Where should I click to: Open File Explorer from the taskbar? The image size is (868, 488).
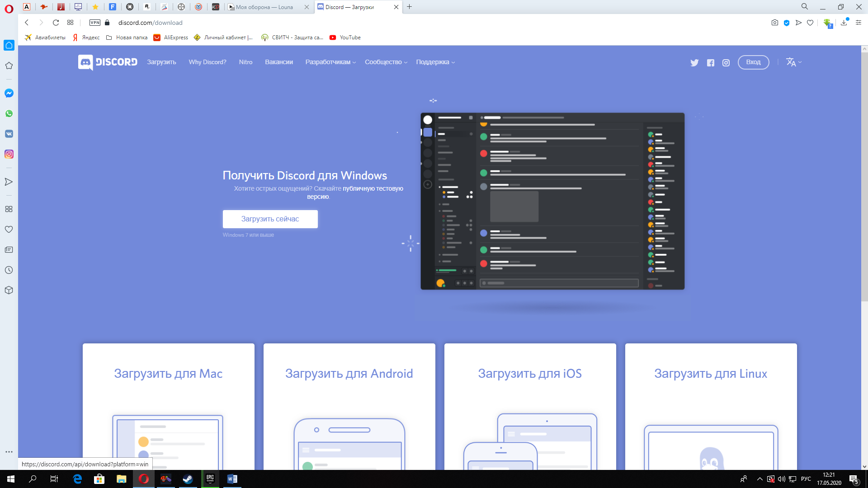pyautogui.click(x=121, y=479)
